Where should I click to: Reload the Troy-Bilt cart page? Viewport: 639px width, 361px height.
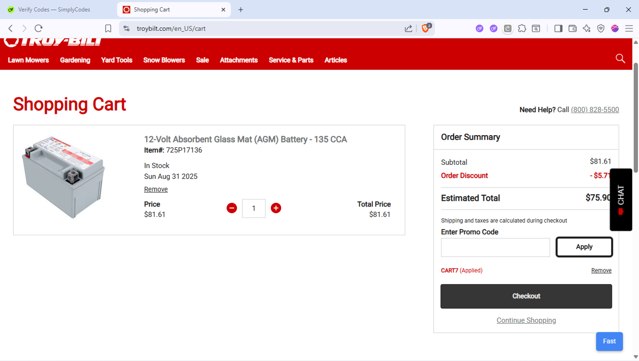38,28
